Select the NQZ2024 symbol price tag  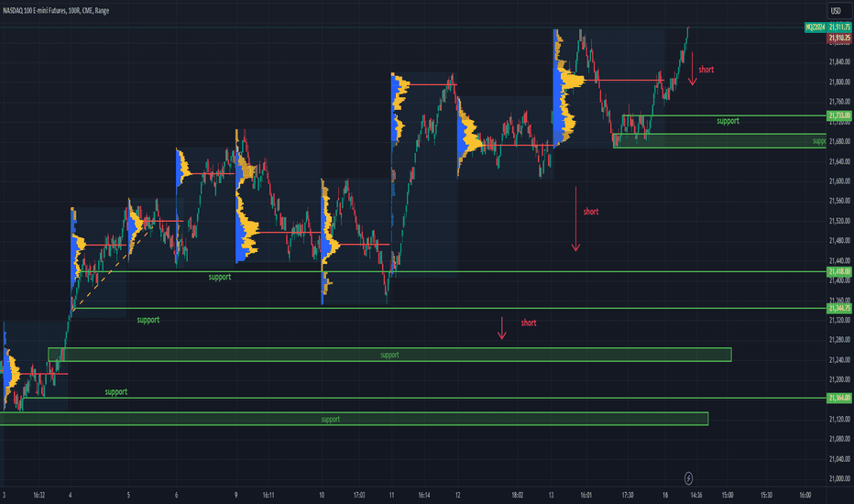(x=816, y=27)
